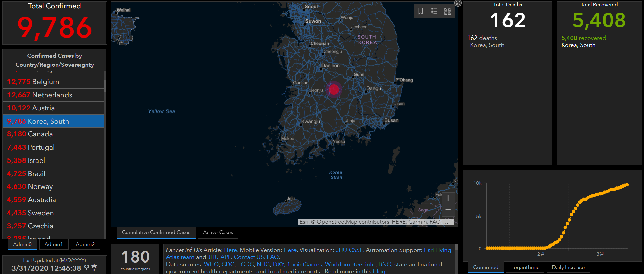
Task: Open the NHC data source link
Action: (x=263, y=264)
